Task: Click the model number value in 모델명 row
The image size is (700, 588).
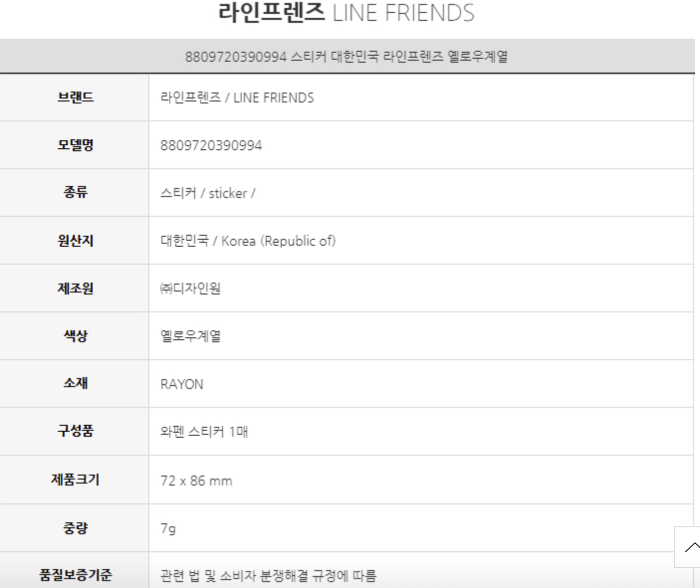Action: 211,146
